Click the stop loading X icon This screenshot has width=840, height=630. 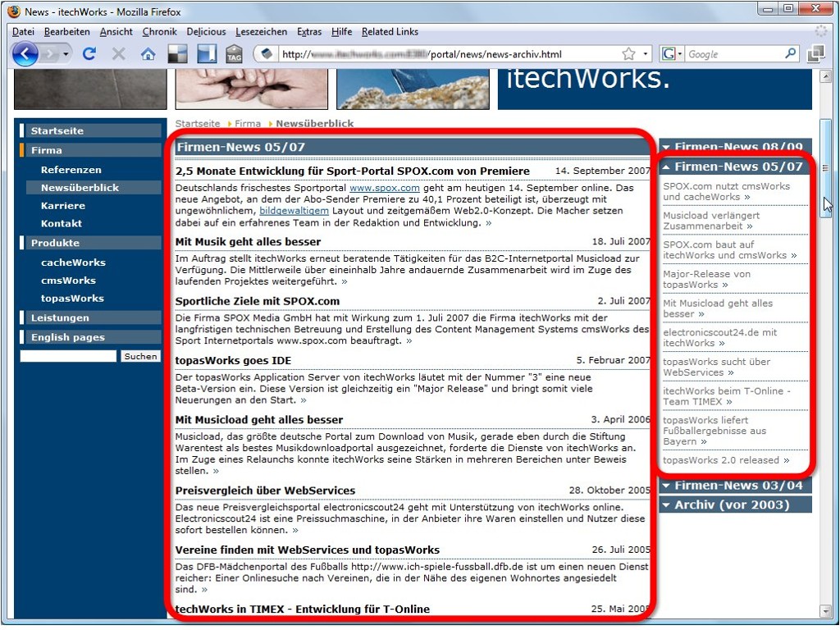pyautogui.click(x=118, y=53)
